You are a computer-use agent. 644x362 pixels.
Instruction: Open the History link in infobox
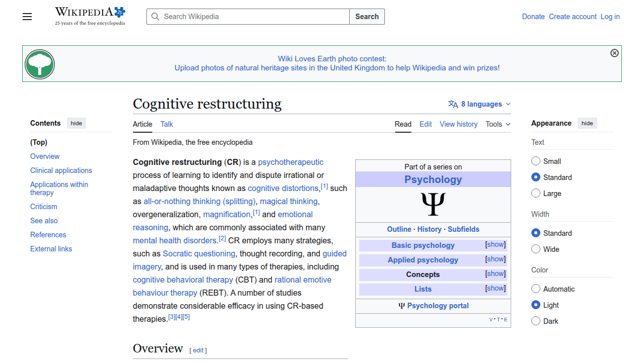click(x=429, y=229)
